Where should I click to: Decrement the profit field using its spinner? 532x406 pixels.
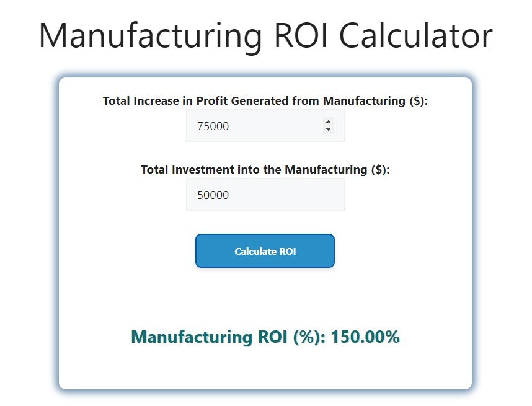[328, 130]
